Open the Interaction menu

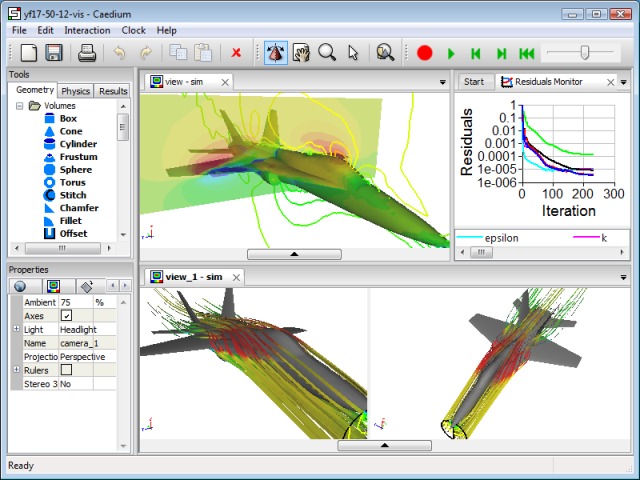coord(87,30)
